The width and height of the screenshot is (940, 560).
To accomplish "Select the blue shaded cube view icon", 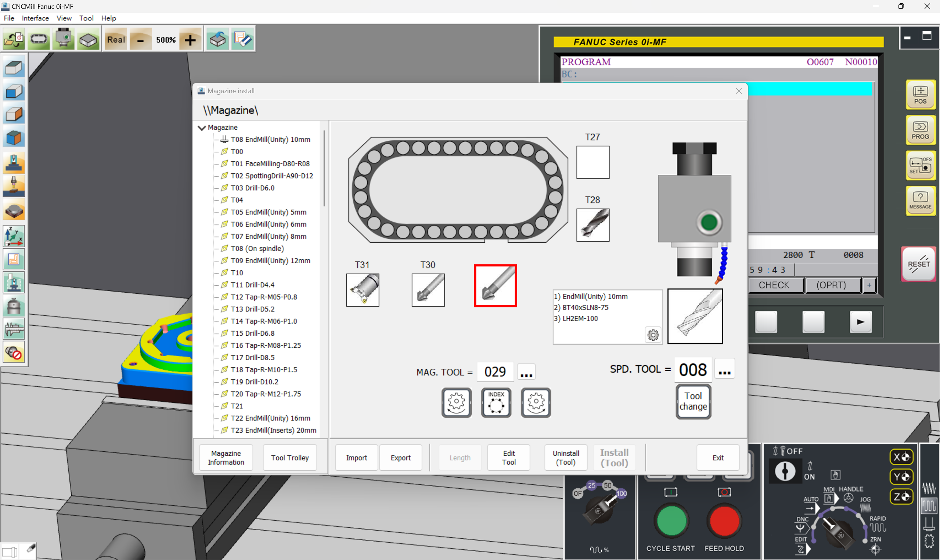I will (14, 91).
